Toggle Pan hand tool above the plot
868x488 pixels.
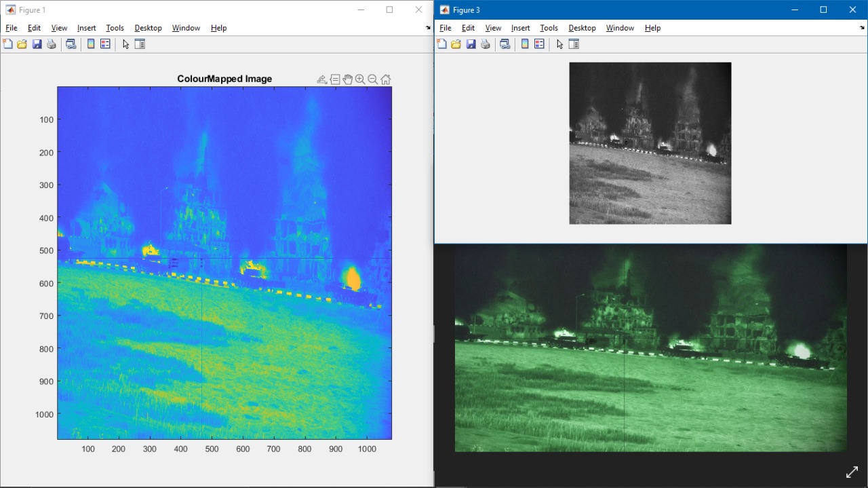point(347,79)
